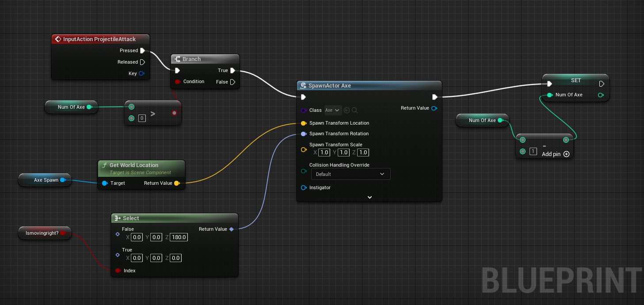Open the Class dropdown showing Axe
Image resolution: width=644 pixels, height=305 pixels.
coord(332,111)
